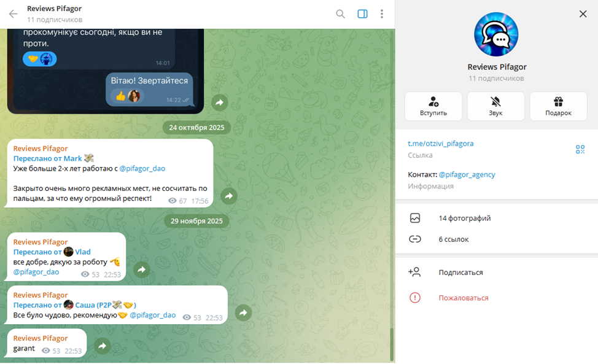Open the @pifagor_agency contact link

pyautogui.click(x=467, y=174)
